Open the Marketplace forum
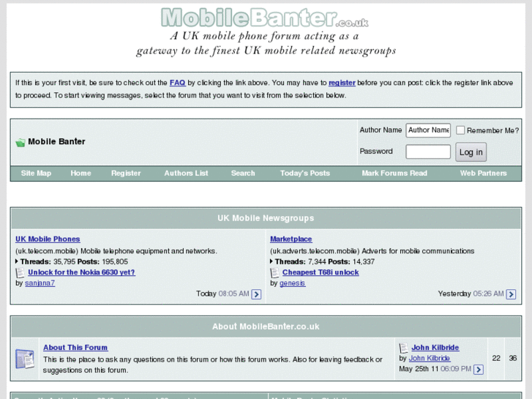 click(x=291, y=239)
